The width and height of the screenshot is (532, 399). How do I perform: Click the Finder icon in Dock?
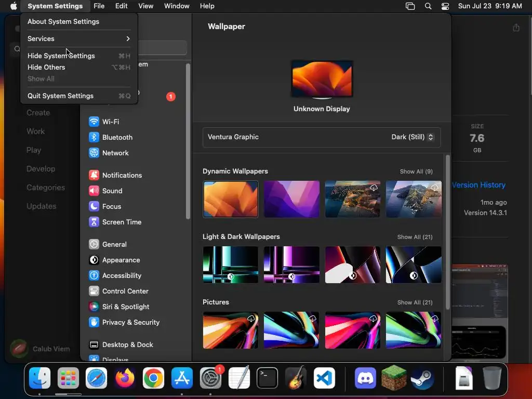[39, 378]
